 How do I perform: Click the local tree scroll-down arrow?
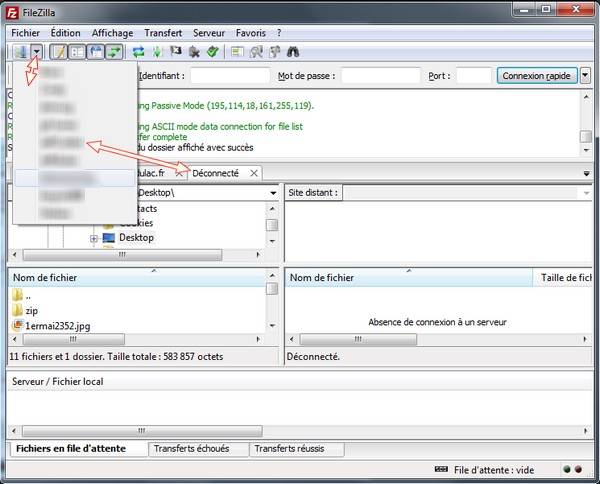click(272, 241)
